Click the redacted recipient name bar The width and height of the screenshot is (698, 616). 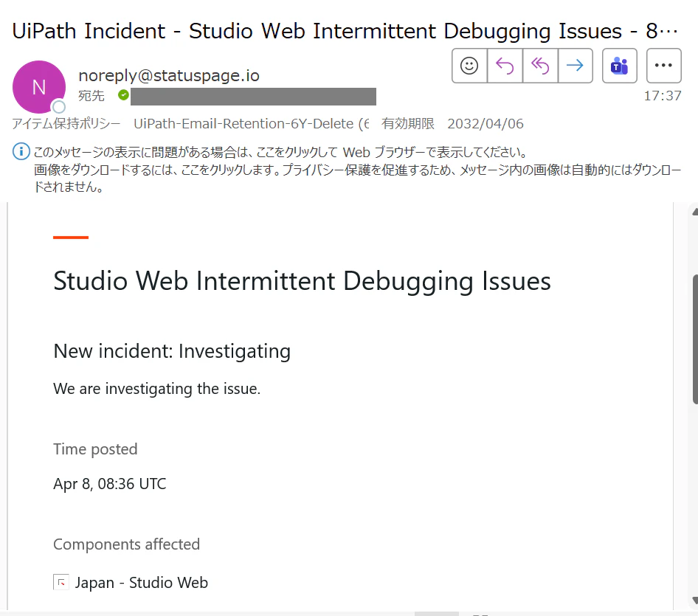pyautogui.click(x=253, y=97)
